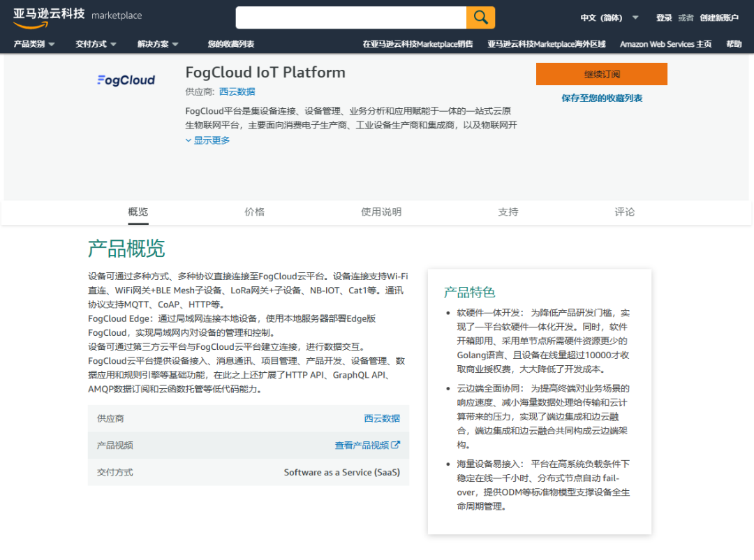The width and height of the screenshot is (754, 560).
Task: Switch to the 支持 tab
Action: click(508, 212)
